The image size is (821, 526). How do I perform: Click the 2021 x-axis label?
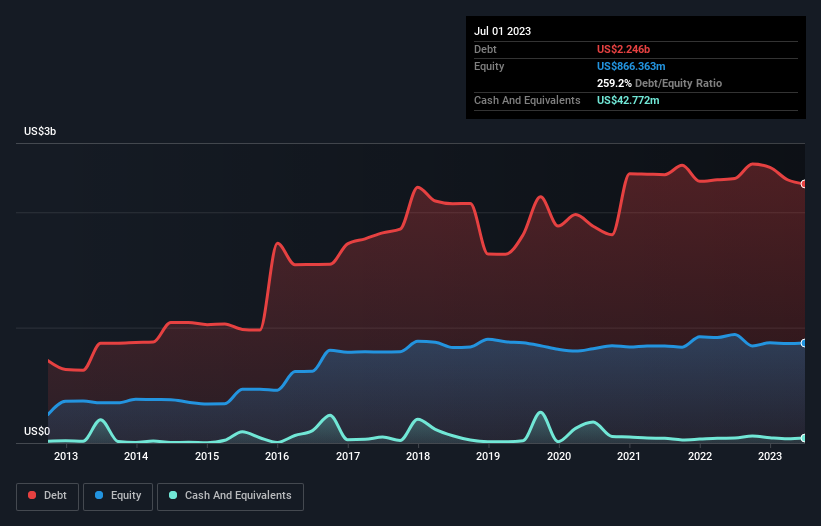coord(629,456)
